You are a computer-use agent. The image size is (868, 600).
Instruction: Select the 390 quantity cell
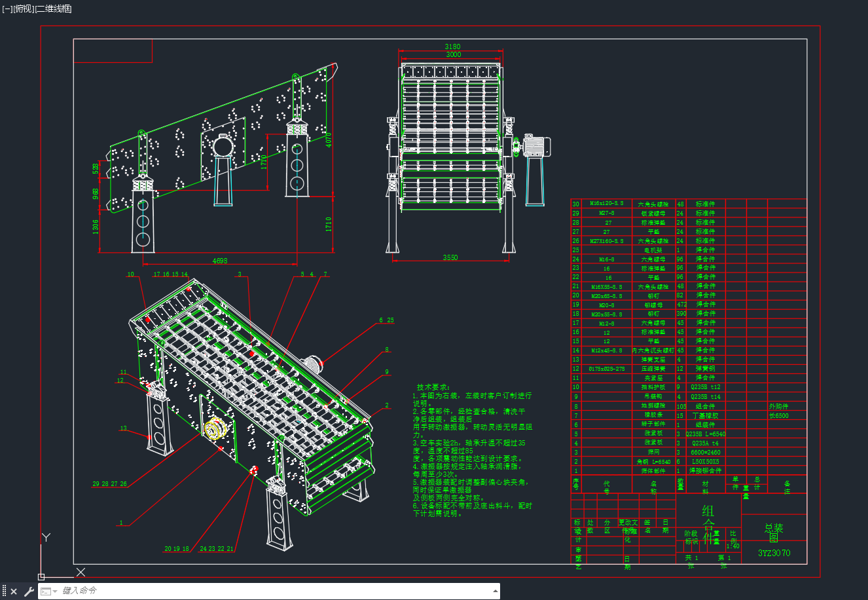[681, 314]
